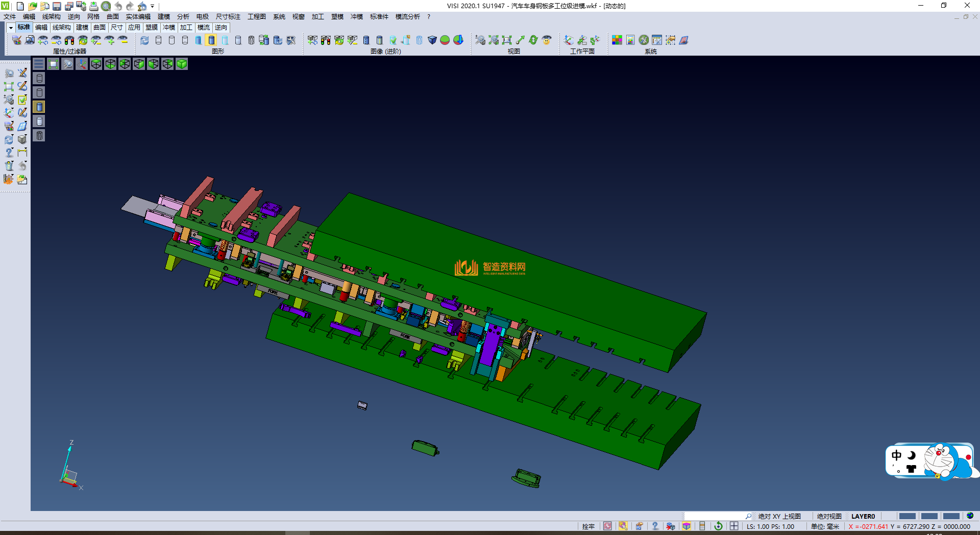This screenshot has width=980, height=535.
Task: Click the zoom magnifier icon in viewport bar
Action: point(67,64)
